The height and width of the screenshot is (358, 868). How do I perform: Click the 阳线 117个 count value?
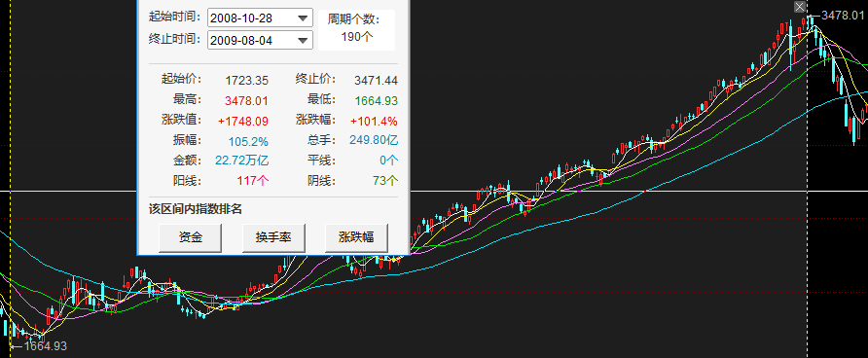252,180
